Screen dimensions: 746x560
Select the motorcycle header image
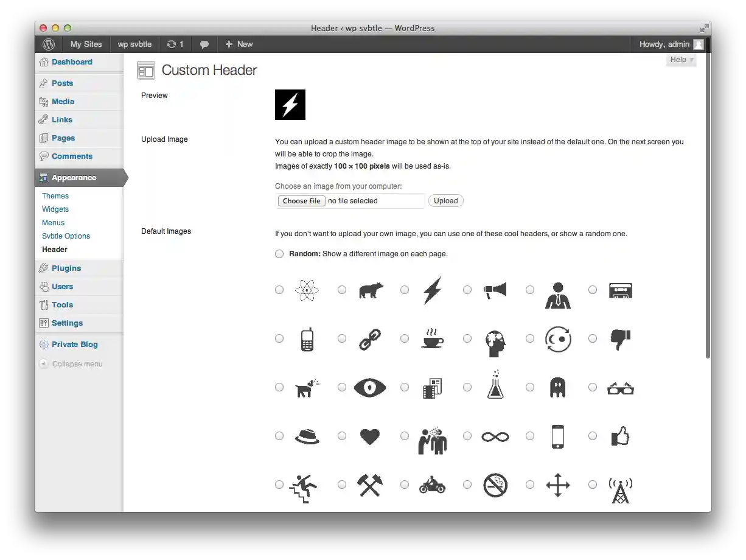[432, 486]
